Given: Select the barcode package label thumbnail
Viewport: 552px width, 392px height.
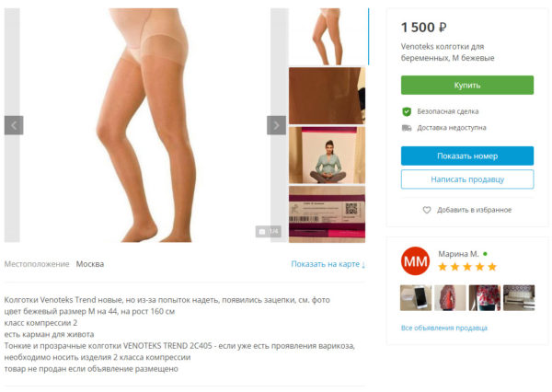Looking at the screenshot, I should tap(327, 214).
